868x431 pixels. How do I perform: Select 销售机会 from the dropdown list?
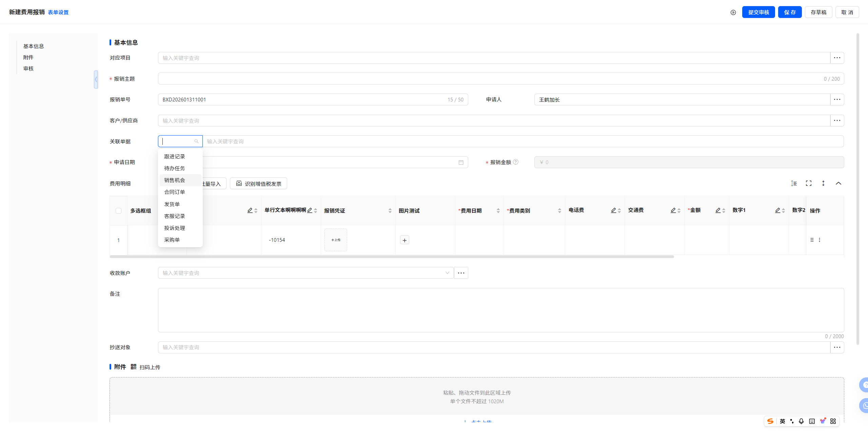(x=175, y=180)
